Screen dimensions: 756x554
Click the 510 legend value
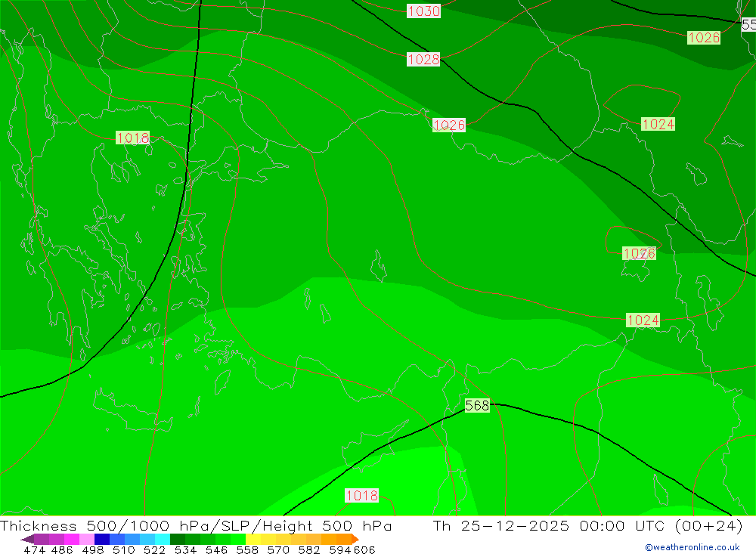coord(123,549)
